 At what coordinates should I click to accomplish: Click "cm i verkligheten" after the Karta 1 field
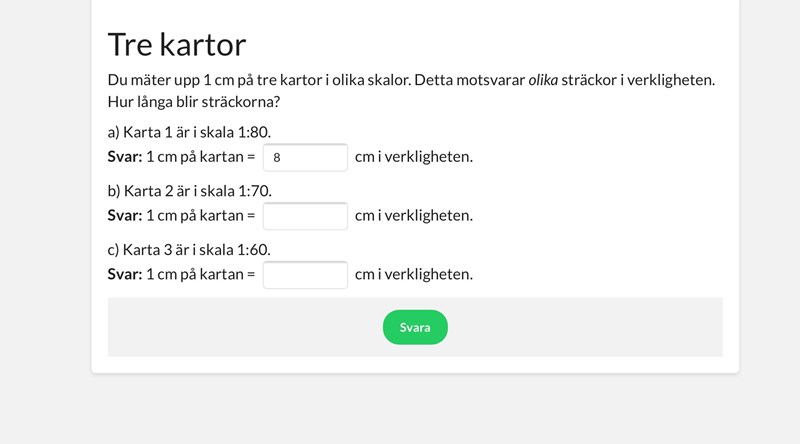click(x=413, y=157)
